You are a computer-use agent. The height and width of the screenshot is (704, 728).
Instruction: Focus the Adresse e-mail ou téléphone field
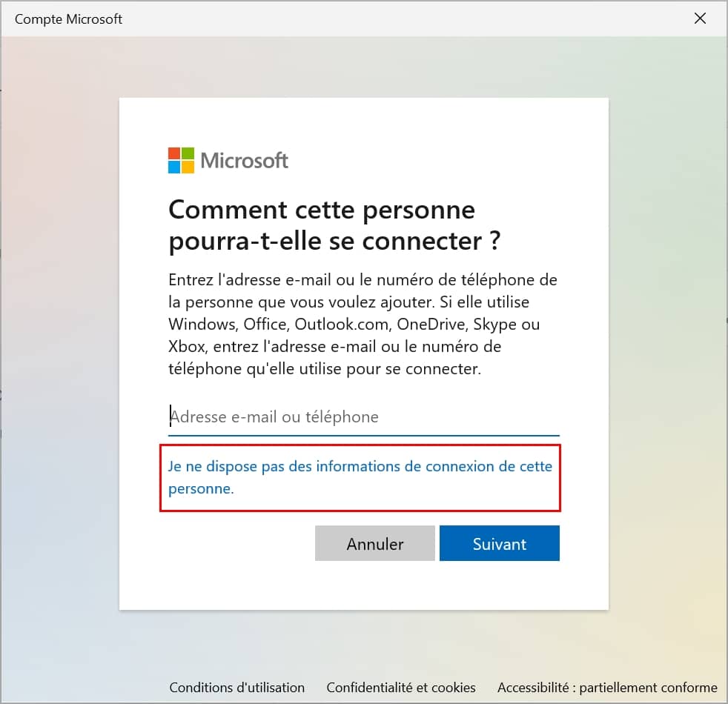pyautogui.click(x=363, y=417)
